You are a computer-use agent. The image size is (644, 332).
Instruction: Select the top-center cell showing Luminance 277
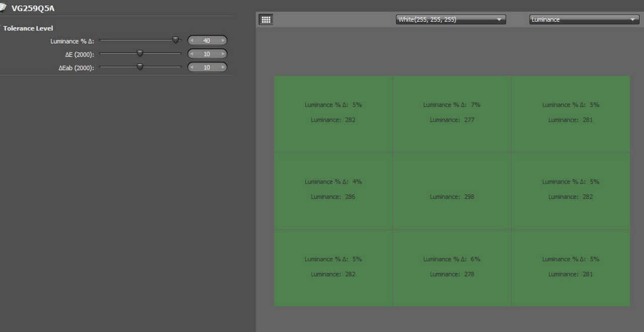pyautogui.click(x=452, y=114)
